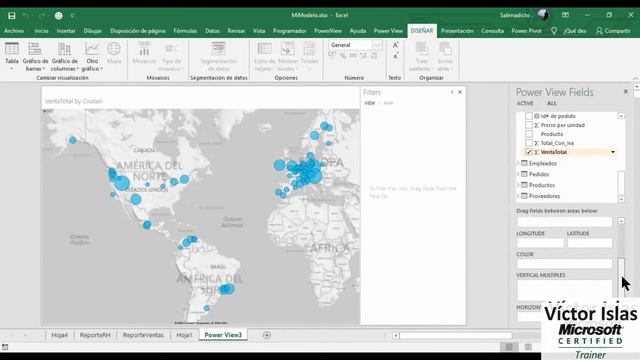Open Estilo de tarjeta options

coord(264,56)
